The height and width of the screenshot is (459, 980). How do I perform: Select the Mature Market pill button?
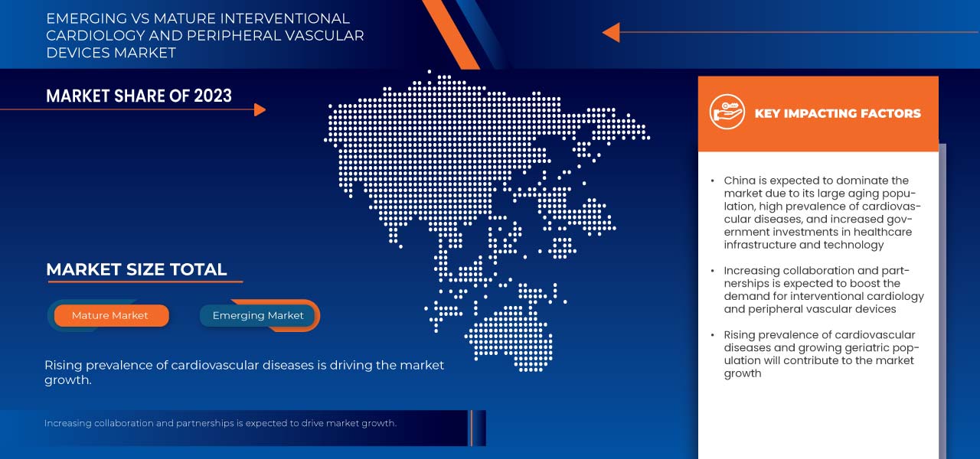click(110, 315)
